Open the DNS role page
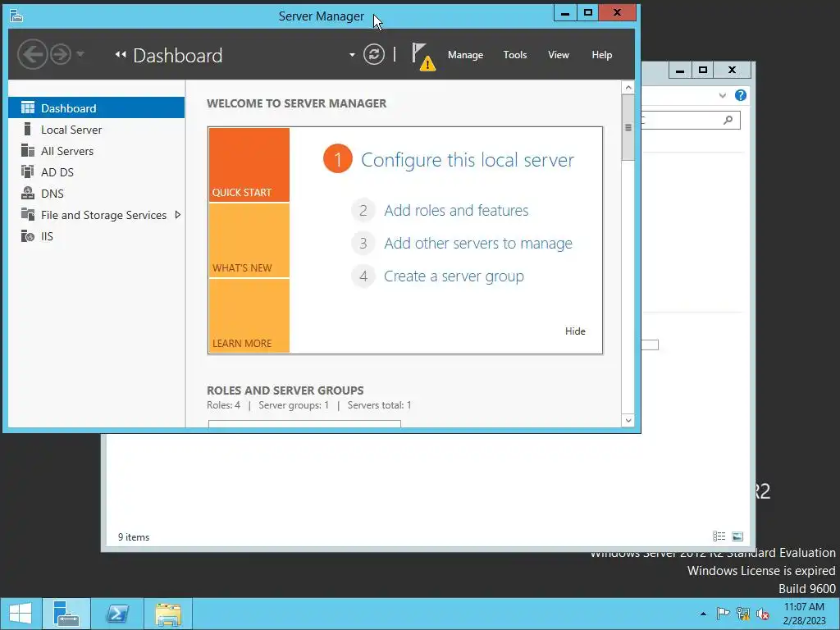Viewport: 840px width, 630px height. [97, 194]
